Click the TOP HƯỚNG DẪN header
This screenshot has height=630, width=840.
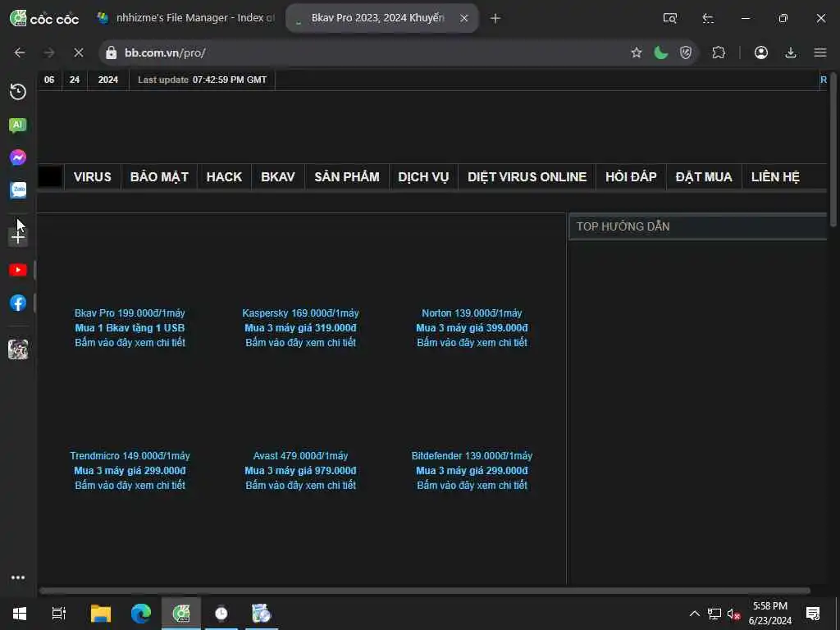coord(698,226)
